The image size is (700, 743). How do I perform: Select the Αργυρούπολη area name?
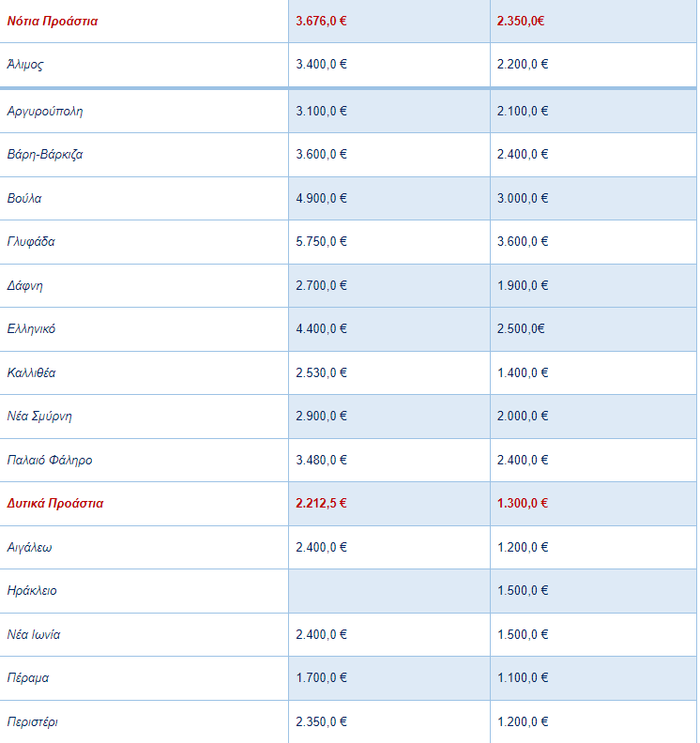click(45, 112)
